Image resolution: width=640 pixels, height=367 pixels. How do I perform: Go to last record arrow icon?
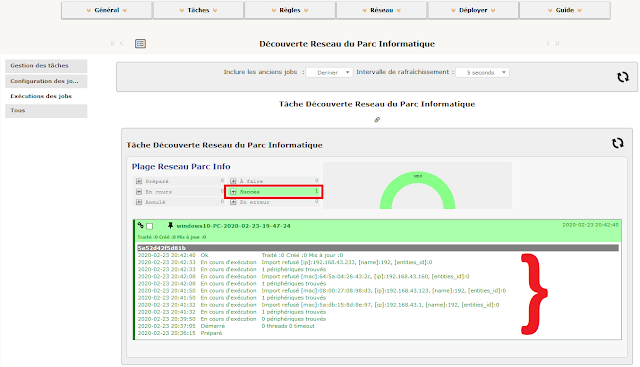[557, 43]
